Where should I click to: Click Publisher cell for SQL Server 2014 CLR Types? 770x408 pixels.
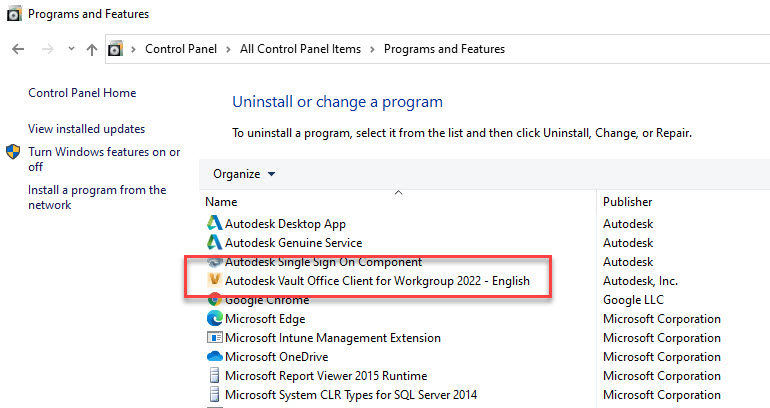tap(662, 395)
